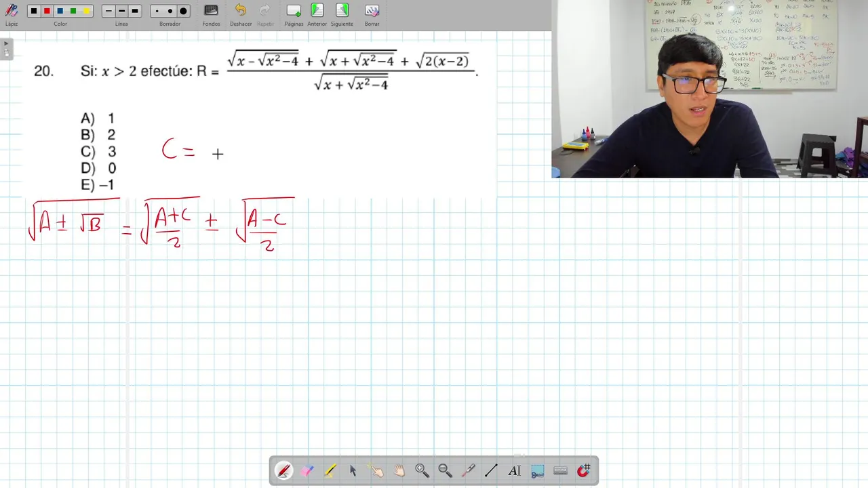Select the yellow highlighter tool
Viewport: 868px width, 488px height.
pyautogui.click(x=330, y=470)
